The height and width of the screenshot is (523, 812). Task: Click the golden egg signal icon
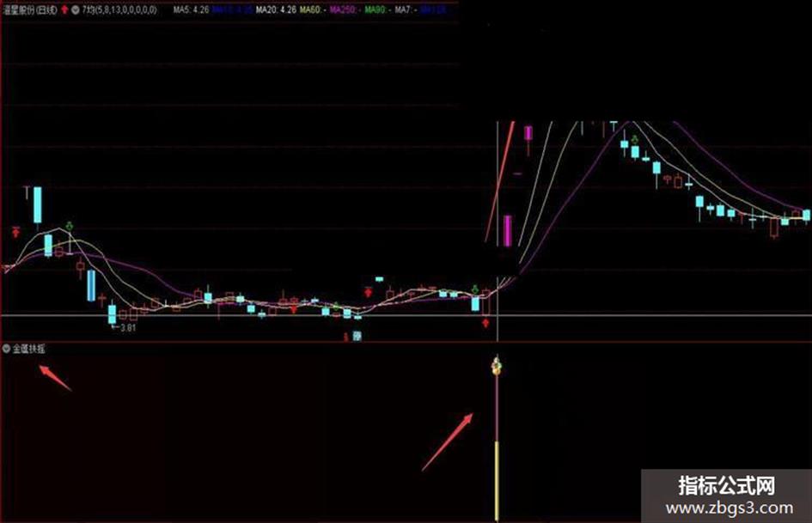pos(496,366)
